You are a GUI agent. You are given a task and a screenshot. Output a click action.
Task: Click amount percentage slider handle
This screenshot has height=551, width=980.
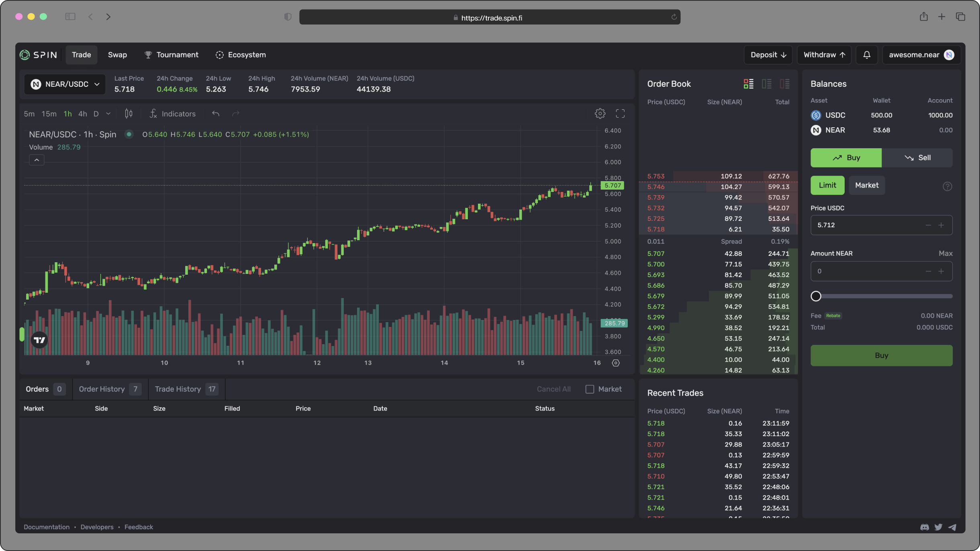coord(816,296)
